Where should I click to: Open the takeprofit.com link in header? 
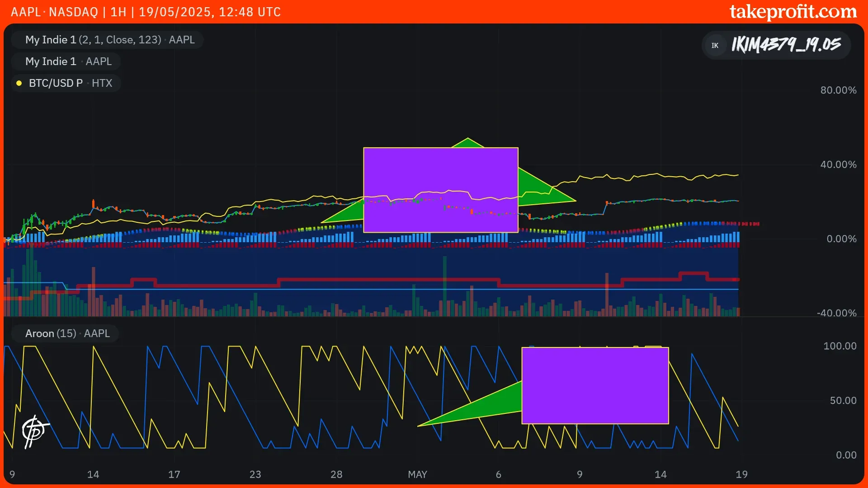coord(793,12)
